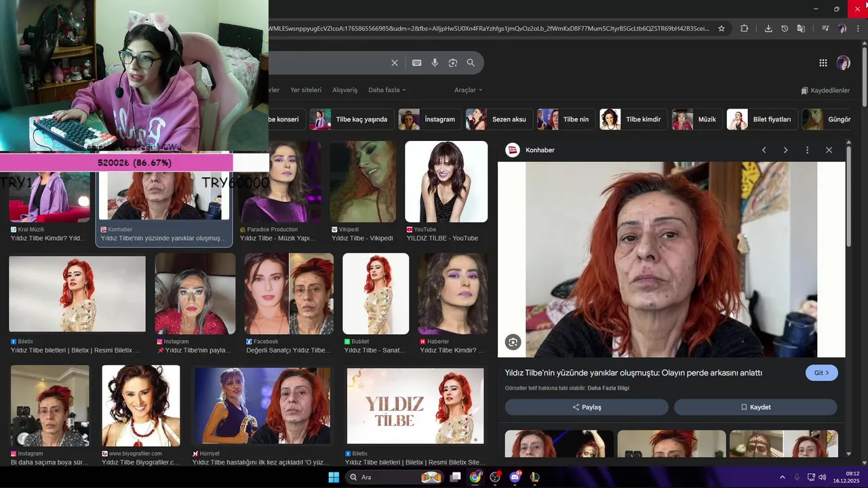Open the Chrome profile avatar in toolbar
Viewport: 868px width, 488px height.
[x=842, y=28]
